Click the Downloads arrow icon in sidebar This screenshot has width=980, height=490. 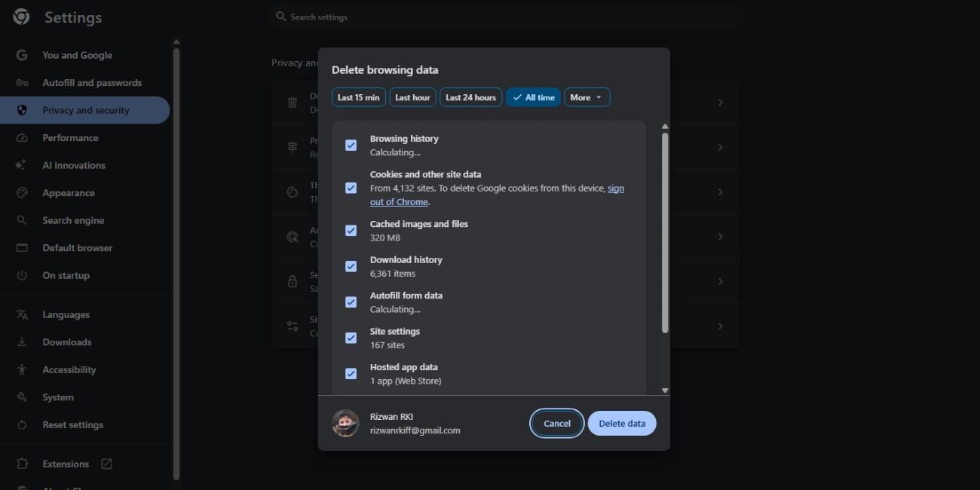pyautogui.click(x=22, y=341)
